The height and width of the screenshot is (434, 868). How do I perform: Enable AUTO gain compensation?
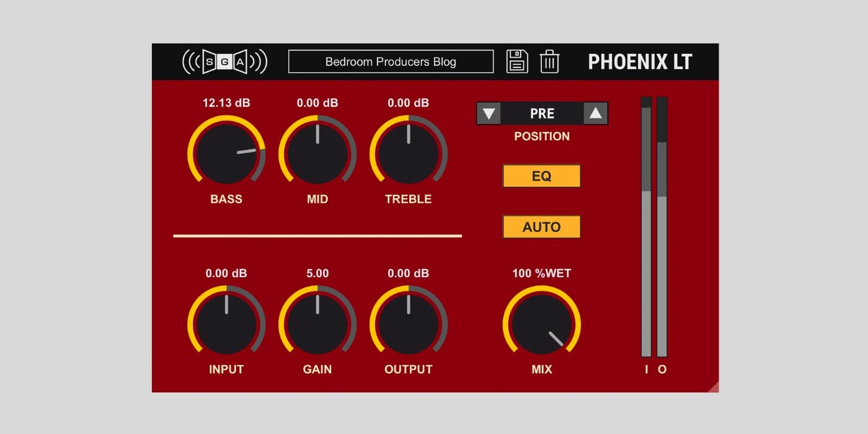(x=541, y=226)
